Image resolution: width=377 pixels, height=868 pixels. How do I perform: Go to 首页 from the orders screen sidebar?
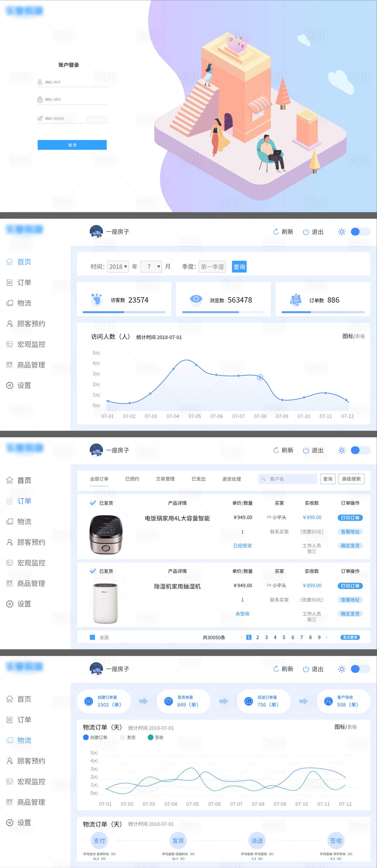click(19, 480)
